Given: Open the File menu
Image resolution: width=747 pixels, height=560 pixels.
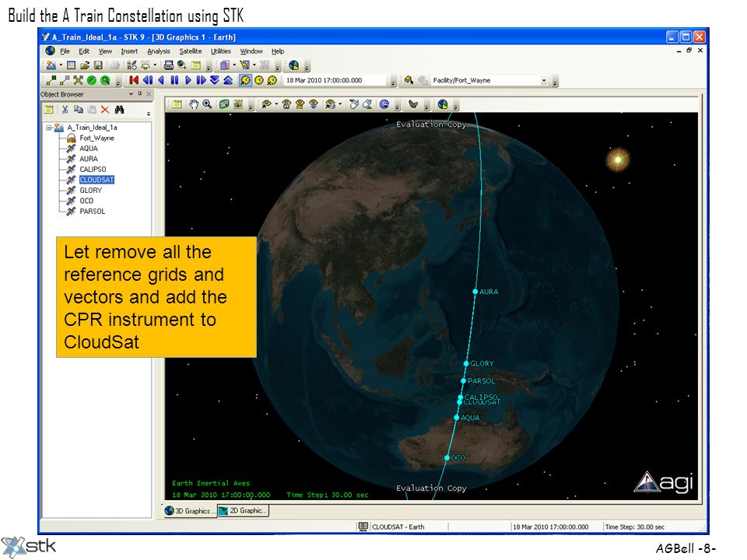Looking at the screenshot, I should click(65, 51).
